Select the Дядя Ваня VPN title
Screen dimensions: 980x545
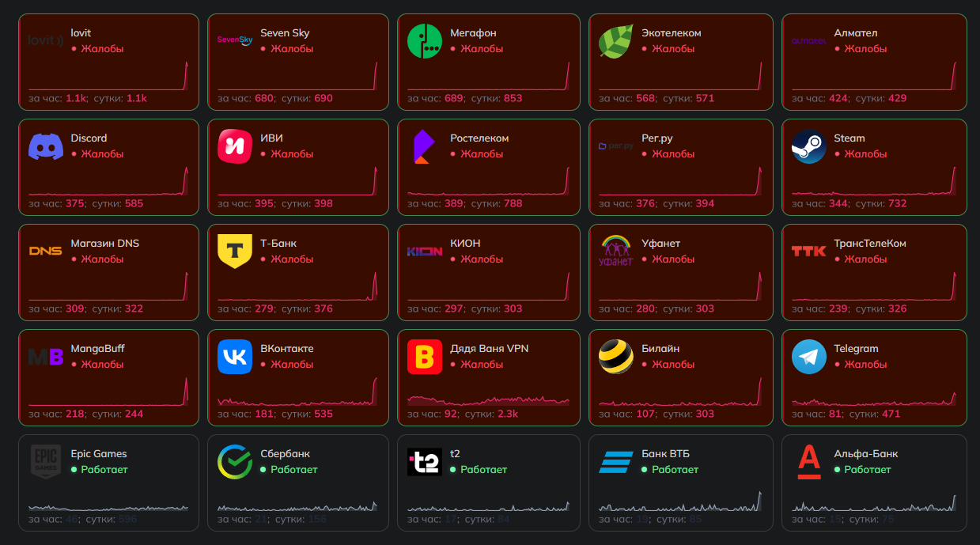490,349
